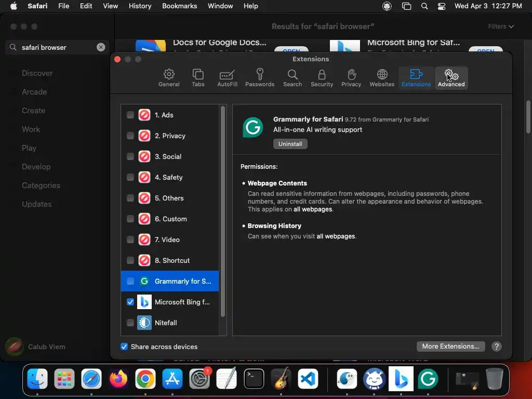Enable the 1. Ads extension checkbox
This screenshot has height=399, width=532.
tap(130, 115)
